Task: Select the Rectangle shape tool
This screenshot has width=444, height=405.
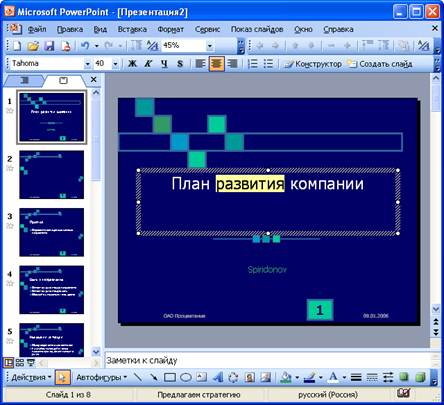Action: [x=170, y=377]
